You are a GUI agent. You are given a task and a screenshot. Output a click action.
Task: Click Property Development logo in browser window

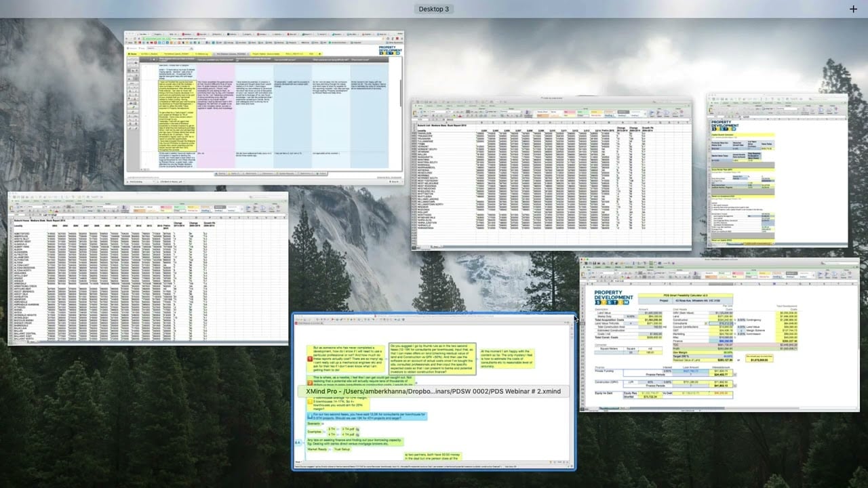click(x=389, y=51)
